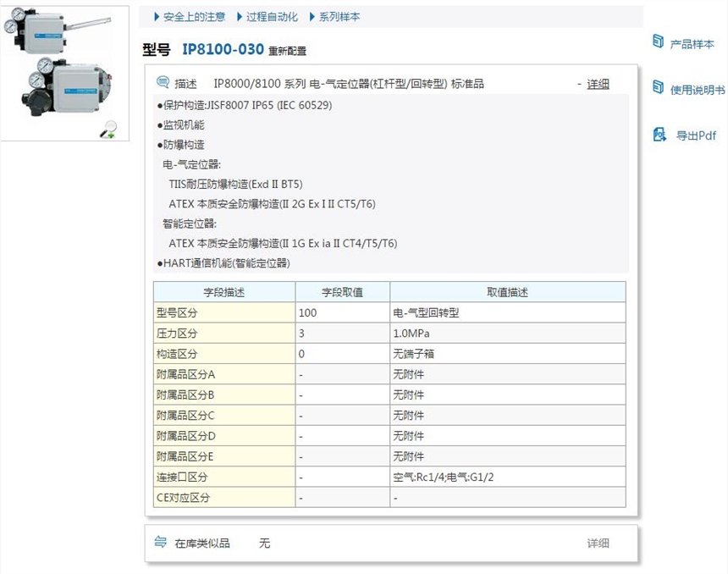Image resolution: width=728 pixels, height=574 pixels.
Task: Click the 使用说明书 manual icon
Action: (658, 87)
